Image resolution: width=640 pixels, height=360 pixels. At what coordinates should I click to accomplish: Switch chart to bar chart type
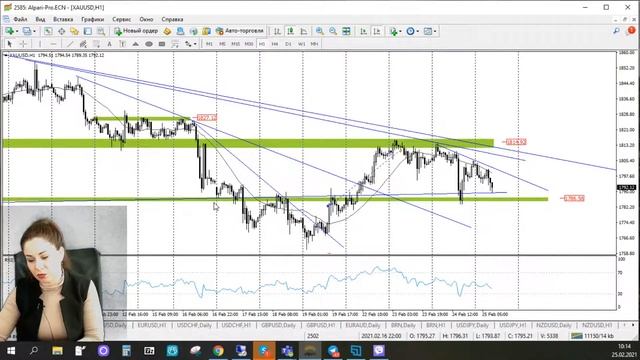277,31
